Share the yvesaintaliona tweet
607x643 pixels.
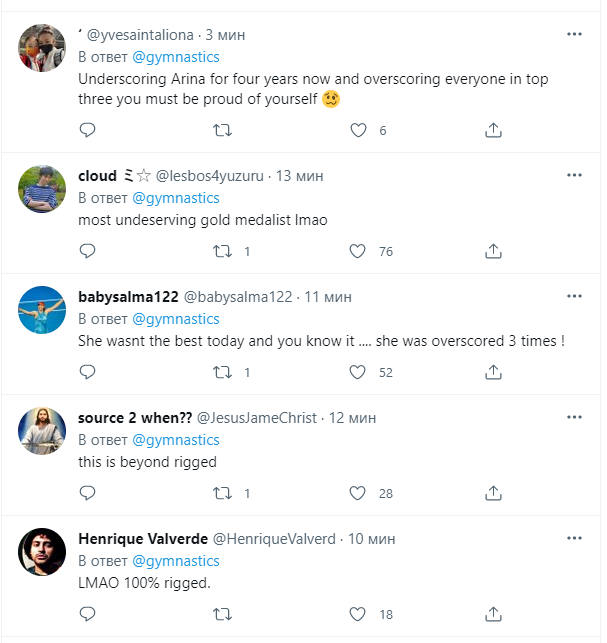coord(493,130)
